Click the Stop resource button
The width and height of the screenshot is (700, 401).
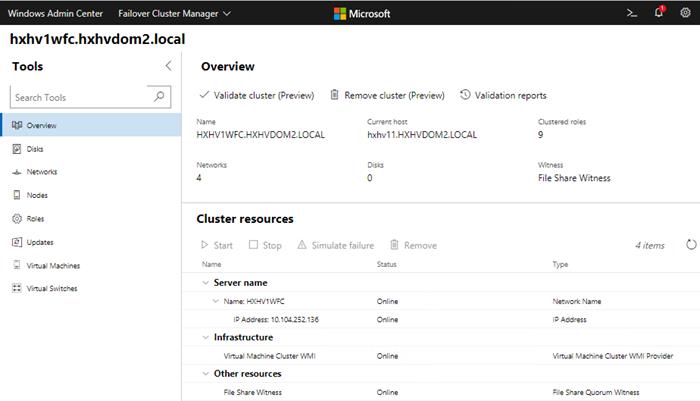[x=265, y=245]
